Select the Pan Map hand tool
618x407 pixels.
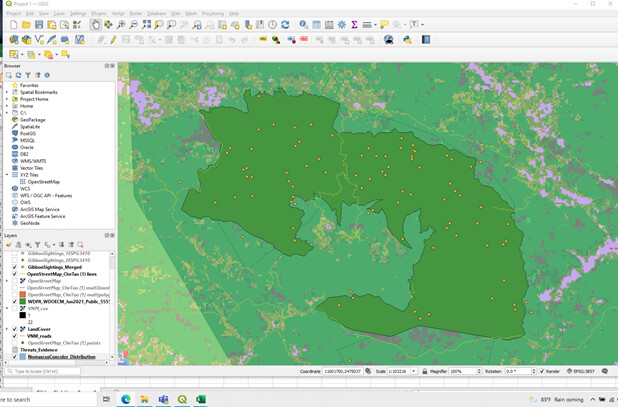coord(95,25)
